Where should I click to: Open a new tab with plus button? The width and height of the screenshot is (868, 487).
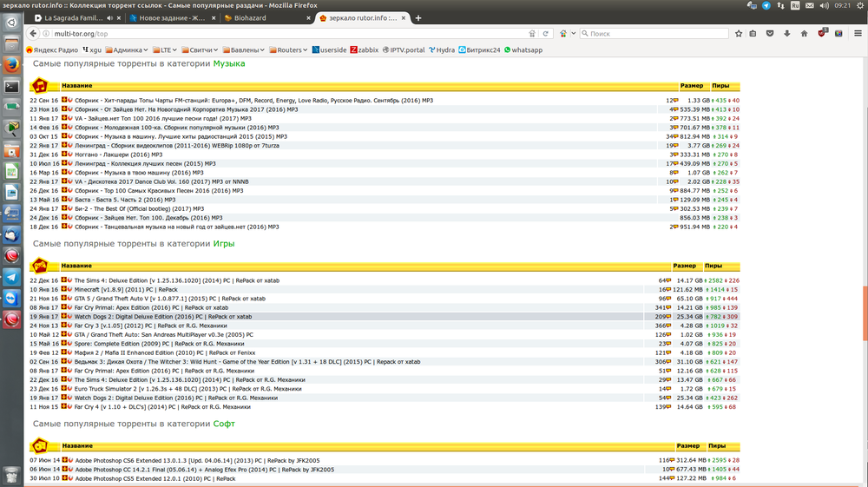418,18
